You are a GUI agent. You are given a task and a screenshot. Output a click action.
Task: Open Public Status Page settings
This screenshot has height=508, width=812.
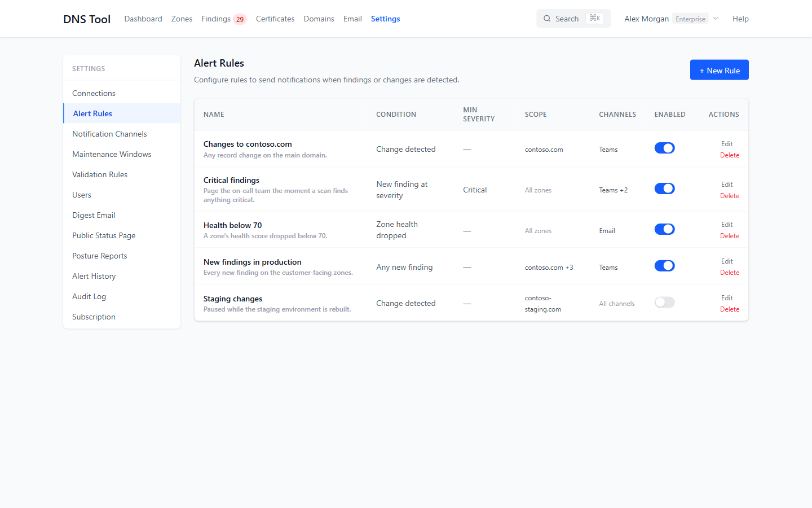point(122,235)
